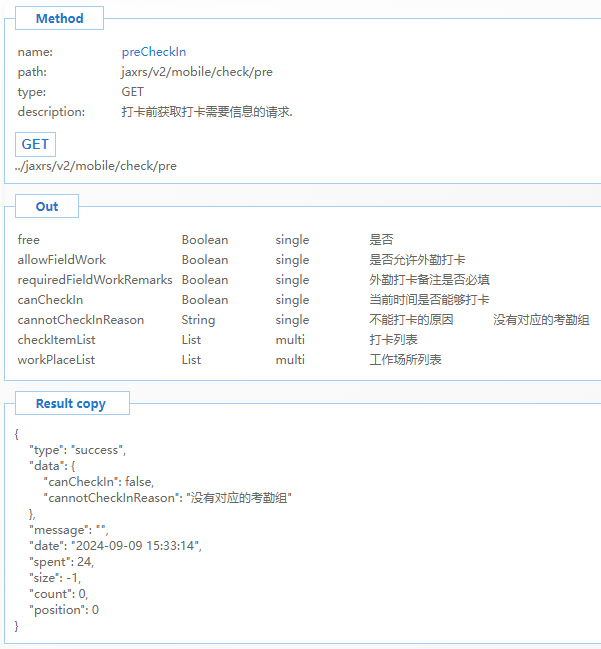Click the Result copy label
The height and width of the screenshot is (649, 601).
pos(71,404)
